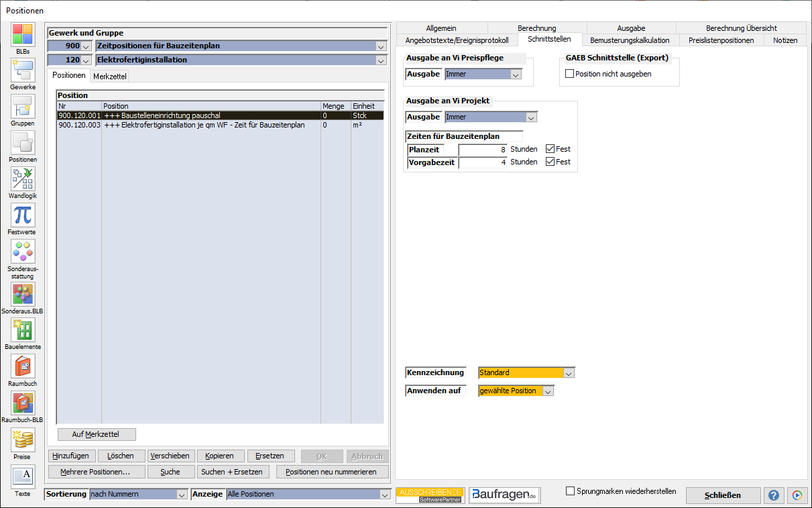
Task: Switch to the Berechnung tab
Action: coord(536,28)
